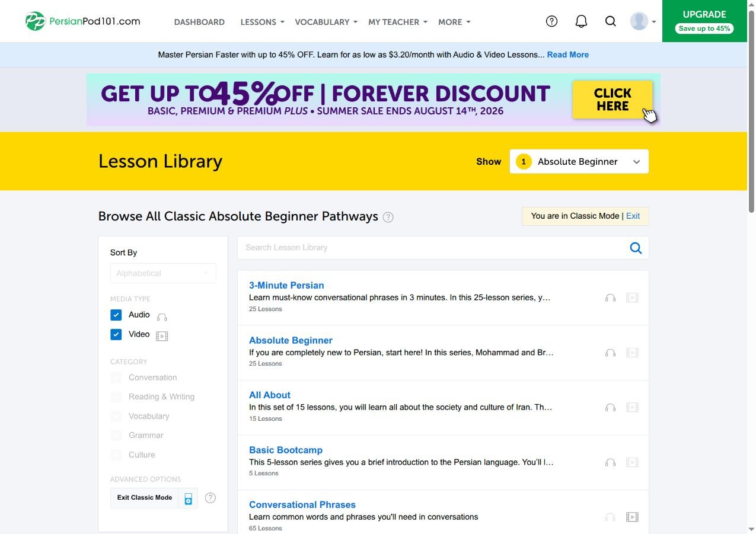Screen dimensions: 756x534
Task: Toggle the Culture category checkbox
Action: point(116,455)
